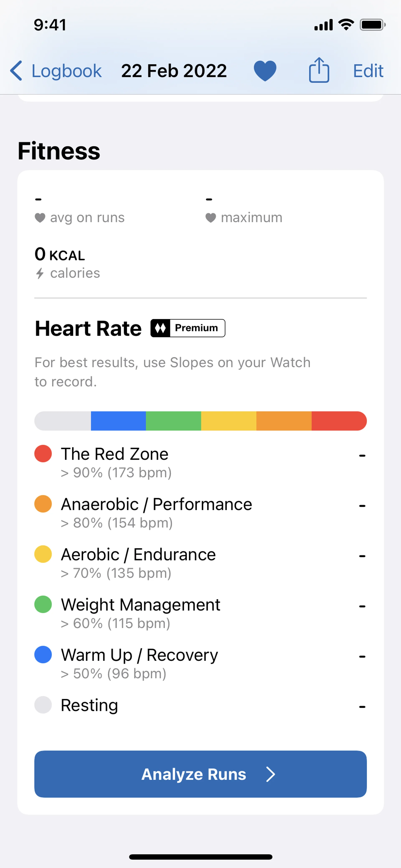This screenshot has height=868, width=401.
Task: Tap the Edit button
Action: [368, 71]
